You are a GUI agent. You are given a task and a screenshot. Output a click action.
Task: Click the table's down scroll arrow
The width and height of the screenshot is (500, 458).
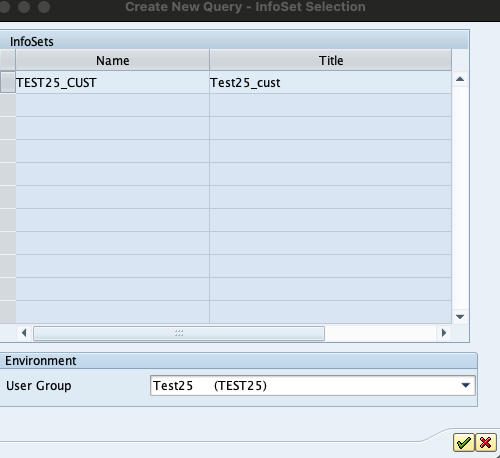point(460,317)
